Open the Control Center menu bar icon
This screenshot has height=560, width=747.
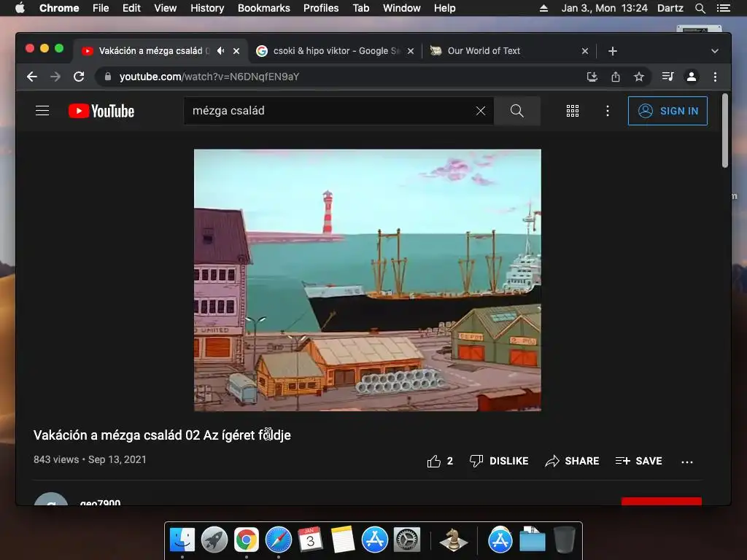click(723, 8)
